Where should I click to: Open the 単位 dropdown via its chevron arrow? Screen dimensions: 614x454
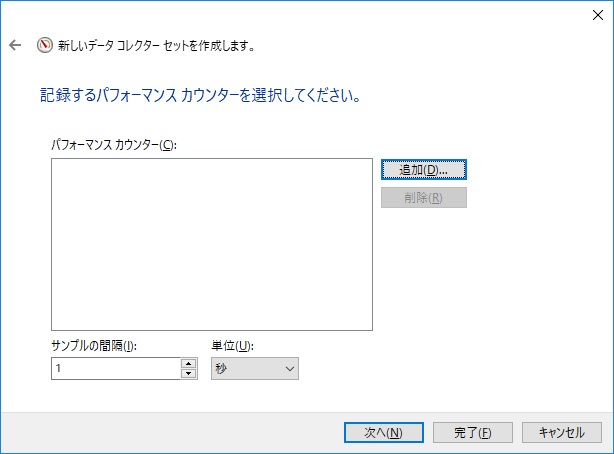coord(290,369)
